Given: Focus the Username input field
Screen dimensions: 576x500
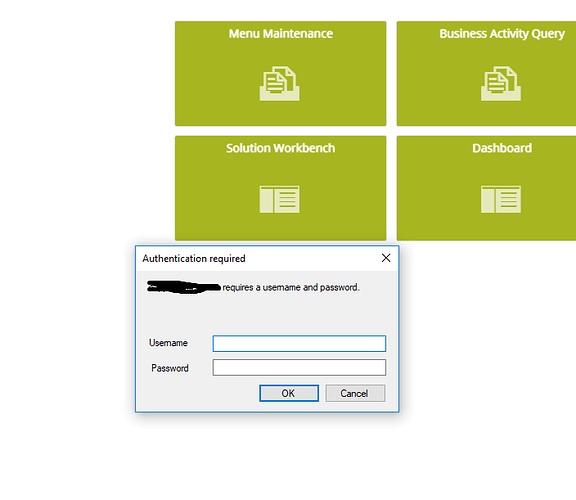Looking at the screenshot, I should 299,343.
